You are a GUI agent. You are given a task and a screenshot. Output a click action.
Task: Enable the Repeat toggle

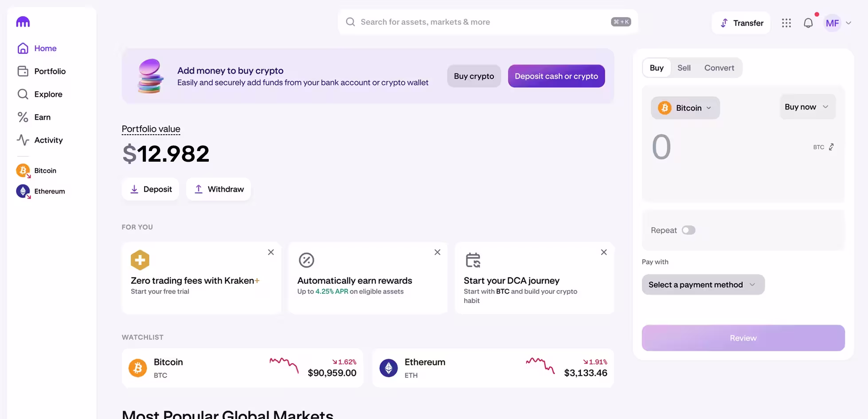pos(688,230)
